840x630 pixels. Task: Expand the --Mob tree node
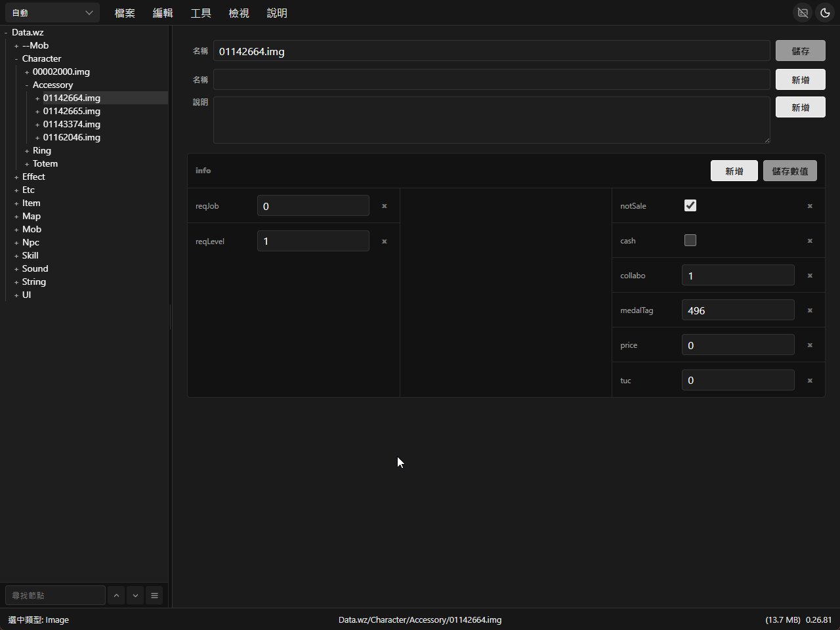coord(16,46)
